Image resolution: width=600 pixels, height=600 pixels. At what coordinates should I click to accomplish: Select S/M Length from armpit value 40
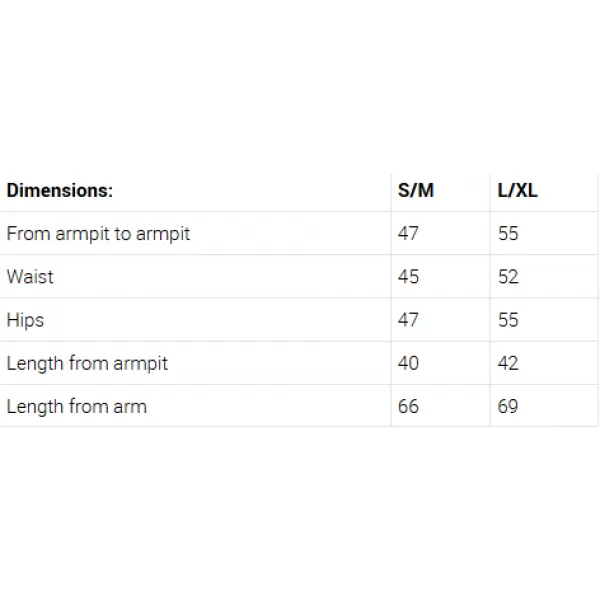[x=408, y=363]
